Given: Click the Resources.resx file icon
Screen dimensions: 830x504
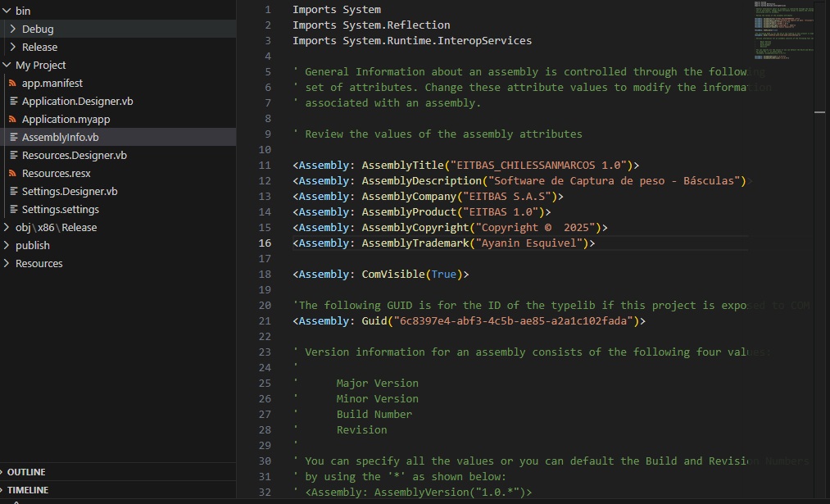Looking at the screenshot, I should tap(13, 174).
